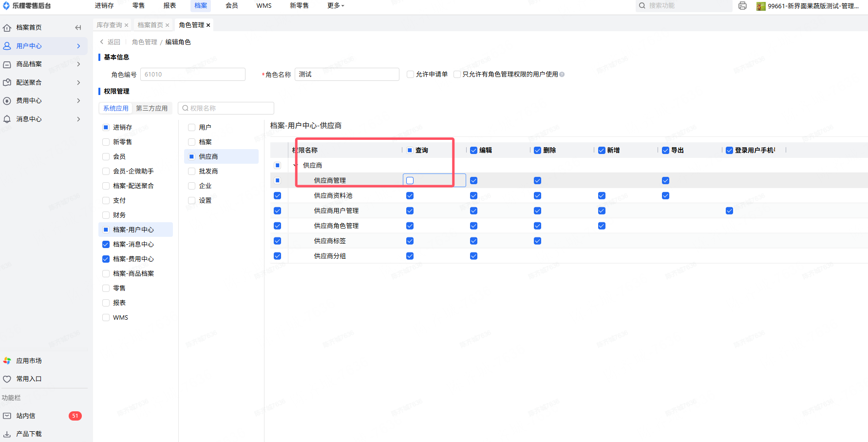Tick the 允许申请单 checkbox
This screenshot has height=442, width=868.
click(x=410, y=75)
